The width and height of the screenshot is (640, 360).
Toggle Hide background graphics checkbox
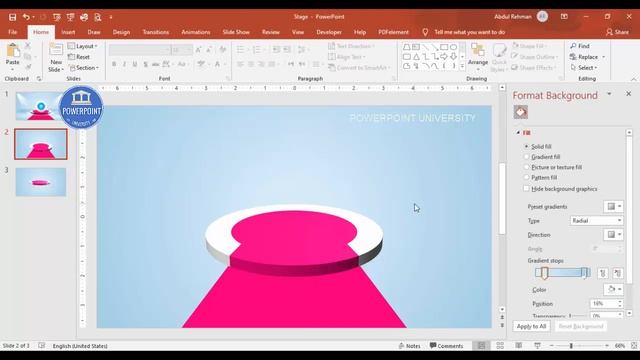pyautogui.click(x=526, y=189)
